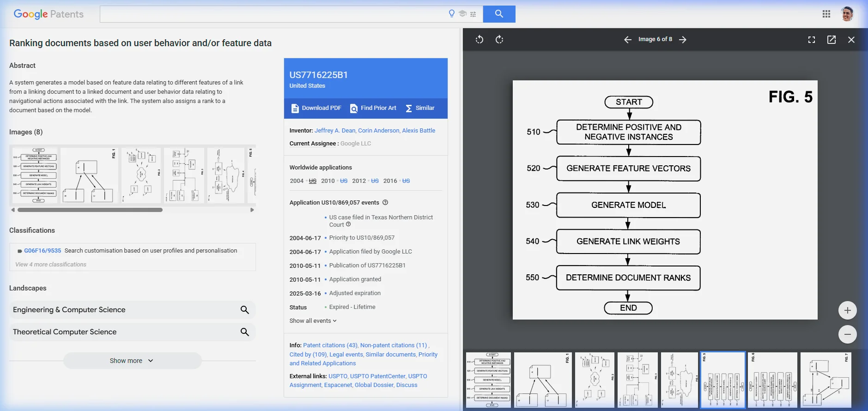Viewport: 868px width, 411px height.
Task: Jump to Similar documents section
Action: [391, 355]
